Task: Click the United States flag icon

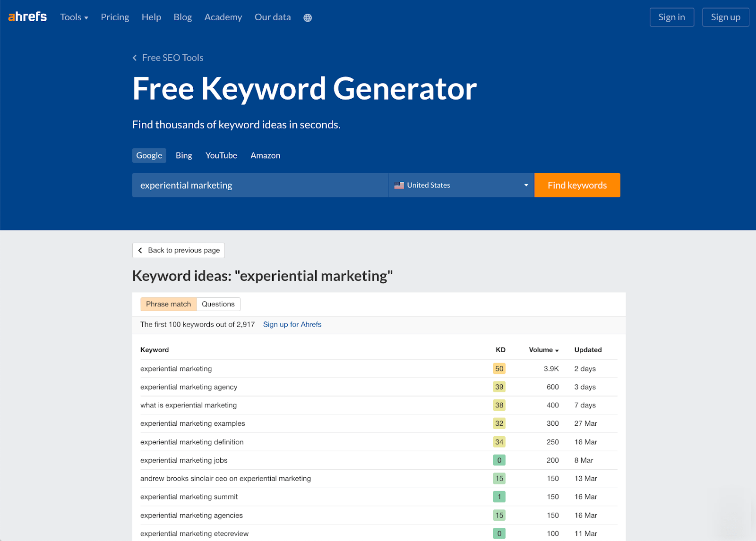Action: tap(399, 185)
